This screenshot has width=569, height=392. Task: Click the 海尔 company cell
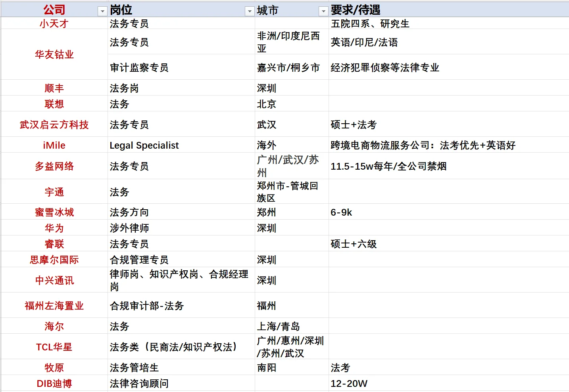pyautogui.click(x=54, y=326)
